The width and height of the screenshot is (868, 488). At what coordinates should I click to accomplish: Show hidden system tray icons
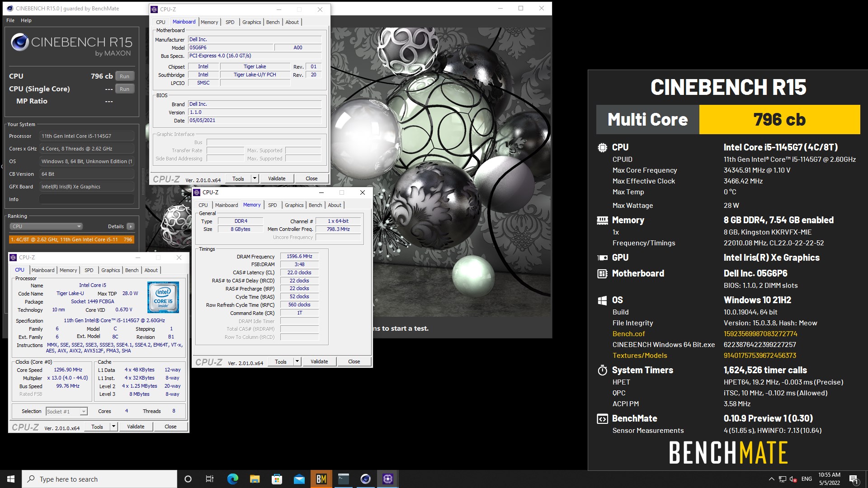coord(771,479)
